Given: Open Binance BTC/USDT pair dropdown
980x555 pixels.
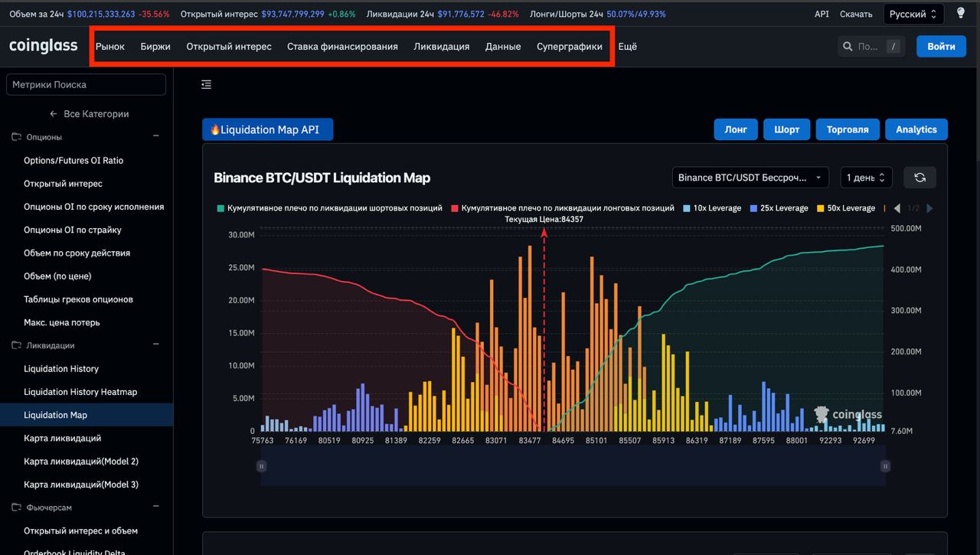Looking at the screenshot, I should pyautogui.click(x=750, y=178).
